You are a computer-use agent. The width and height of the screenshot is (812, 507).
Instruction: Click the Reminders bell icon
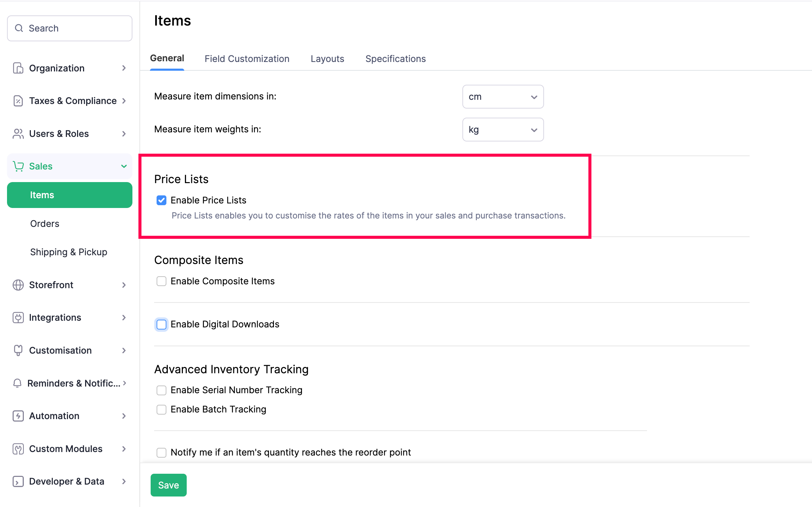tap(17, 383)
